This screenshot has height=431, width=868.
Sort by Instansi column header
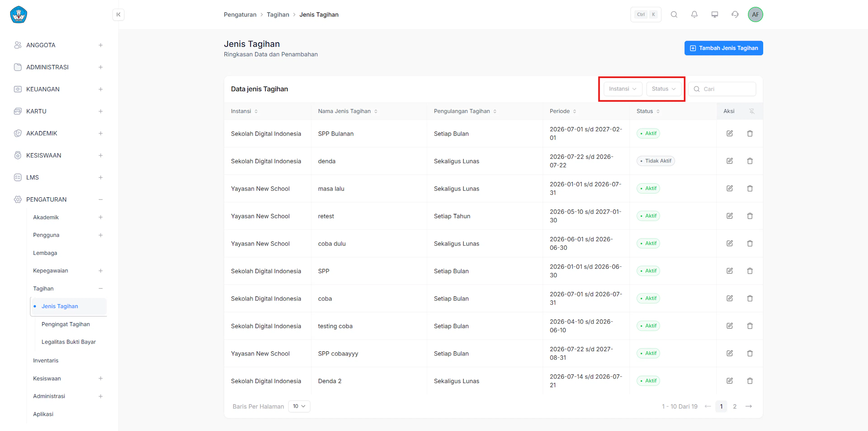click(x=244, y=111)
